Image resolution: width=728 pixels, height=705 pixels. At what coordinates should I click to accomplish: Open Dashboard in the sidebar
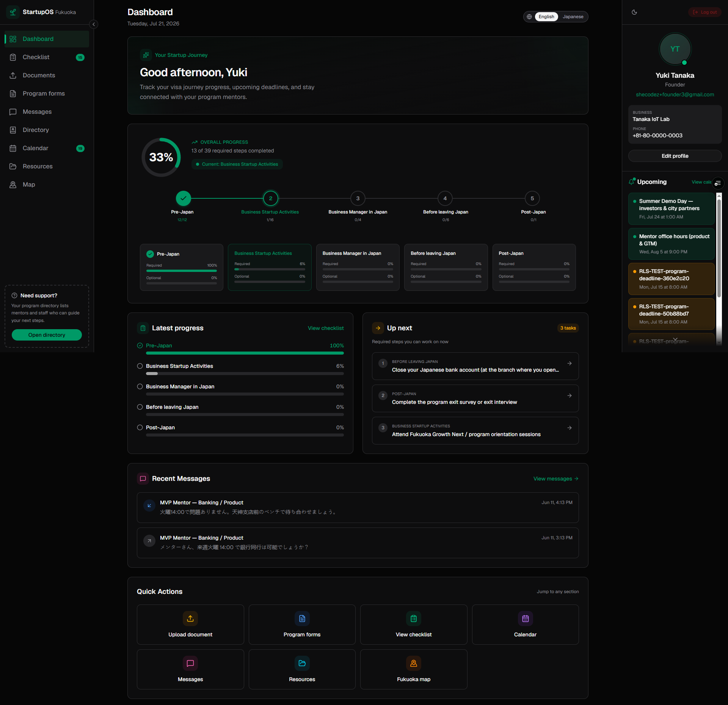(x=47, y=39)
